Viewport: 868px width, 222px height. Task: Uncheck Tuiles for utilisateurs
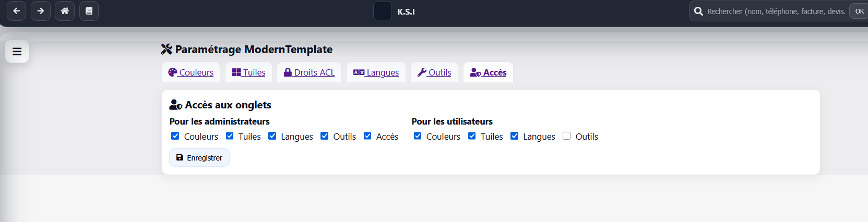pos(472,136)
